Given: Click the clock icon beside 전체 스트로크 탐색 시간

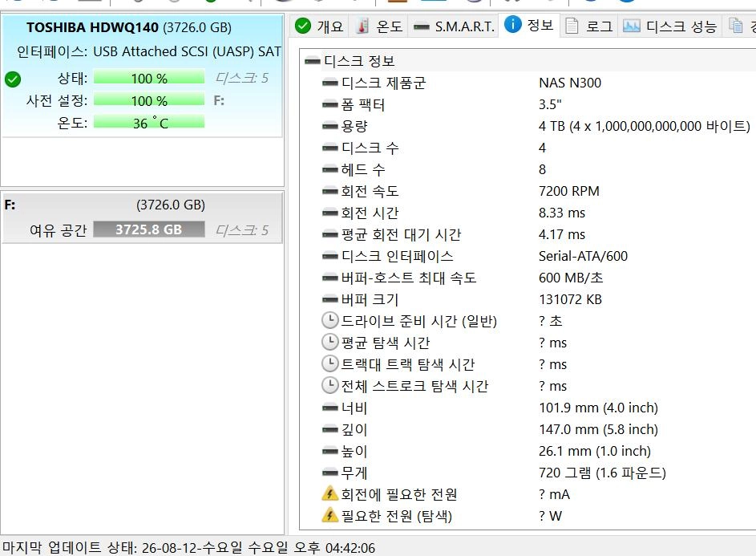Looking at the screenshot, I should [x=329, y=386].
